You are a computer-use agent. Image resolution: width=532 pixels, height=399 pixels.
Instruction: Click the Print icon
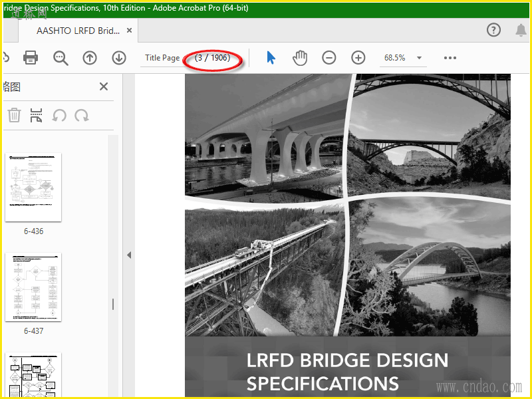click(30, 58)
